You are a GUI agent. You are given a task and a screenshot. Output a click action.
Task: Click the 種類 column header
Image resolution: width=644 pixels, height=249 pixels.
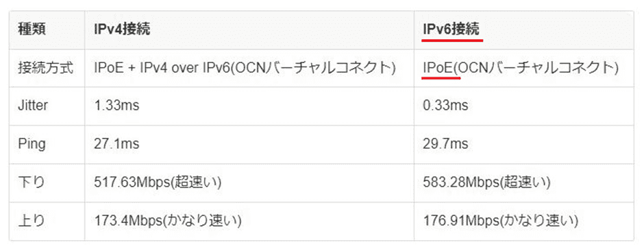[x=32, y=30]
